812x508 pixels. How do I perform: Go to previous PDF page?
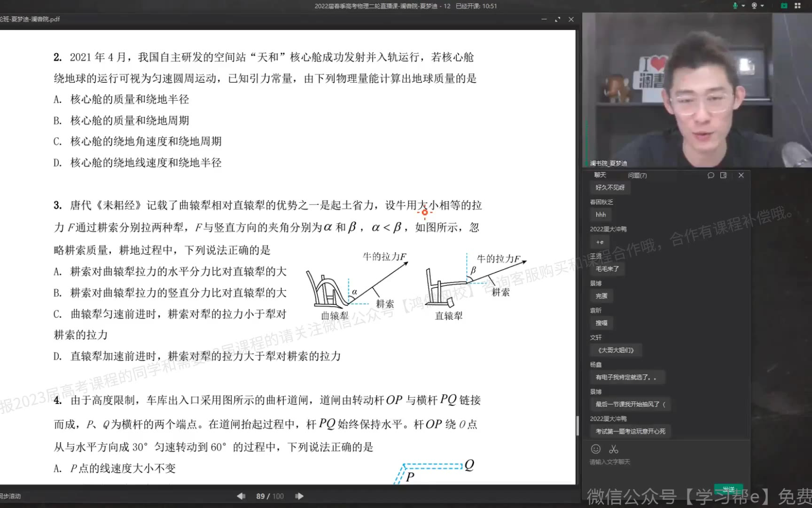pos(241,496)
